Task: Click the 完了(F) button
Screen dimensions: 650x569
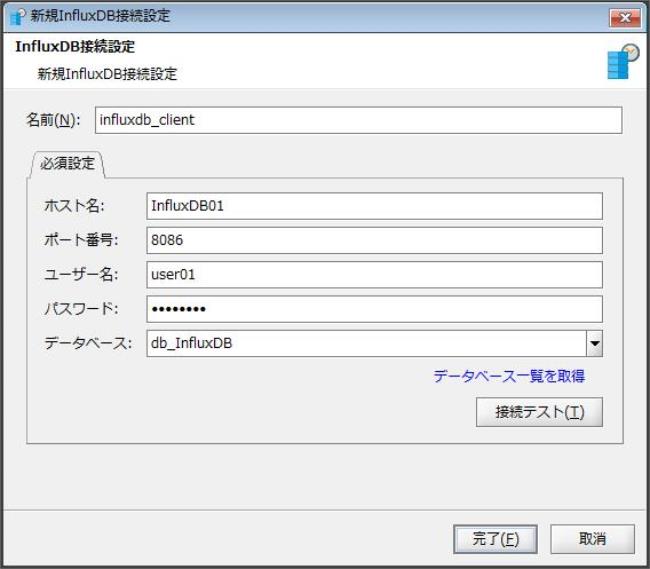Action: coord(495,539)
